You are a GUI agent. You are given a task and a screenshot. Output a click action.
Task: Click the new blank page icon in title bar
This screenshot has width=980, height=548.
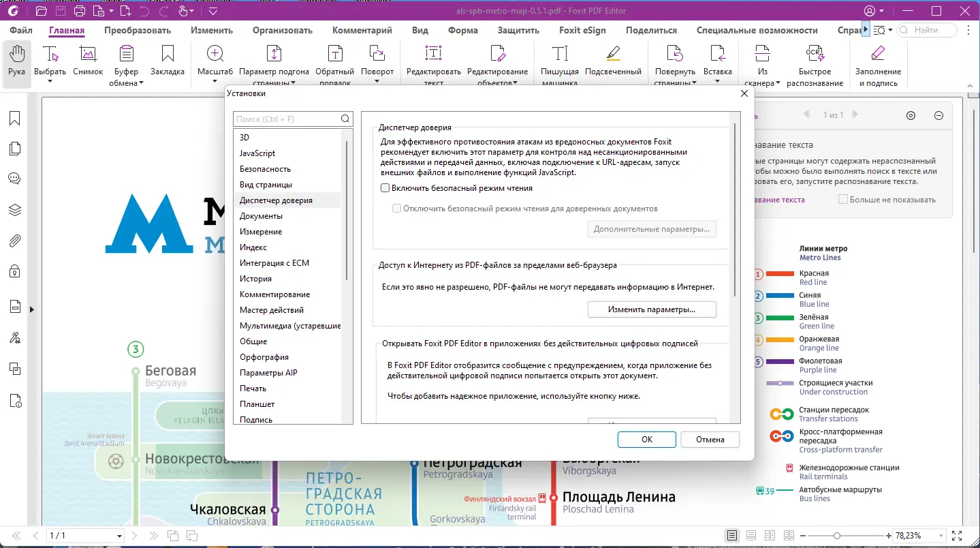(125, 11)
